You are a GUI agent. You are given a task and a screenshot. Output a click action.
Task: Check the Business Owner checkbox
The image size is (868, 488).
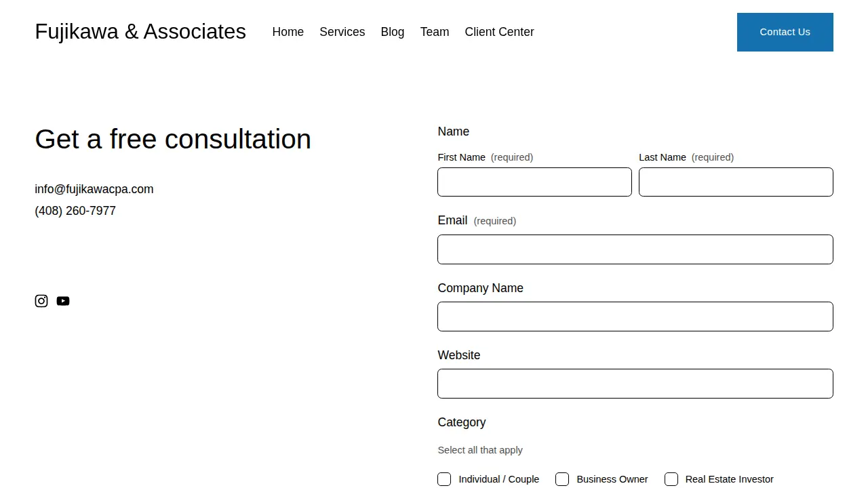(x=562, y=479)
